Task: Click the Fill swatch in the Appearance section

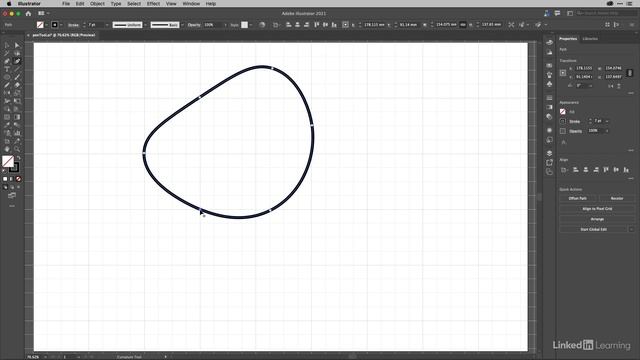Action: 563,111
